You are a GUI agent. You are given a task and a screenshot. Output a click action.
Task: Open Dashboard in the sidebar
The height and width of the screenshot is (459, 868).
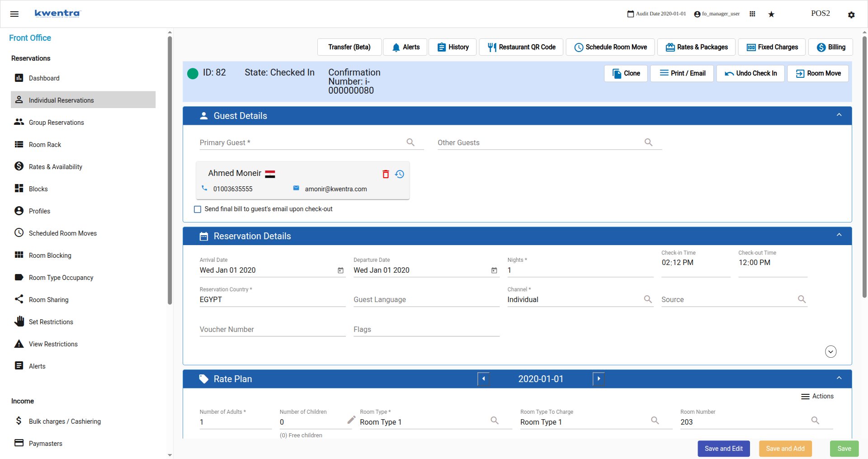(83, 78)
